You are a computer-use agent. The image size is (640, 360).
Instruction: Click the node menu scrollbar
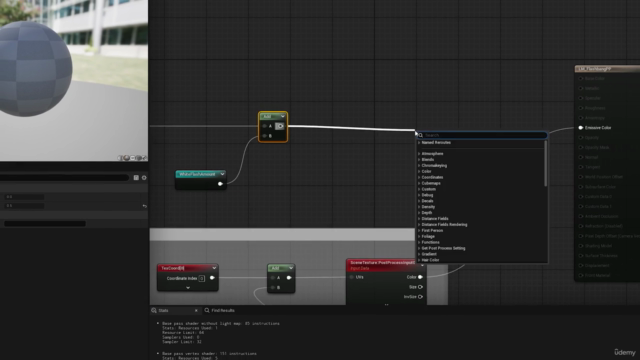[545, 164]
